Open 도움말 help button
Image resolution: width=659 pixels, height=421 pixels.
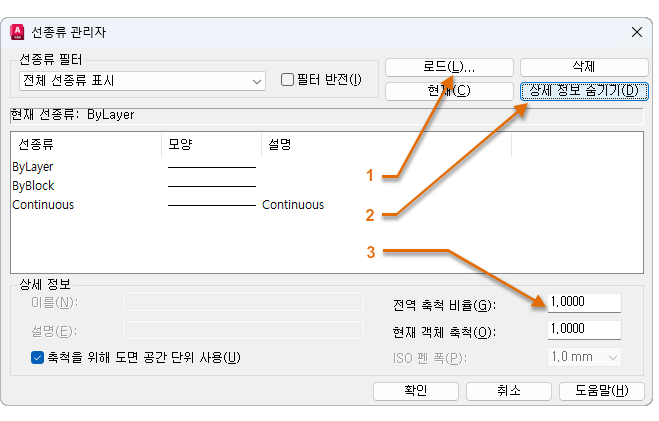click(x=602, y=391)
